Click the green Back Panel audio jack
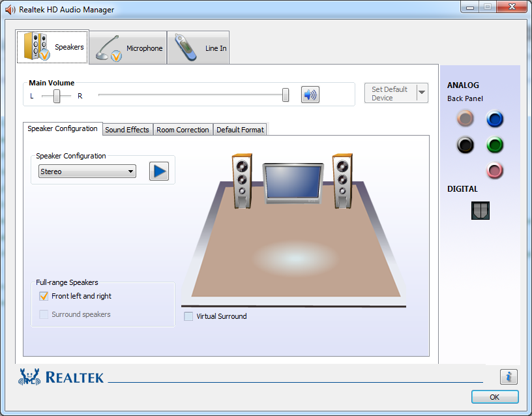The image size is (532, 416). click(495, 145)
